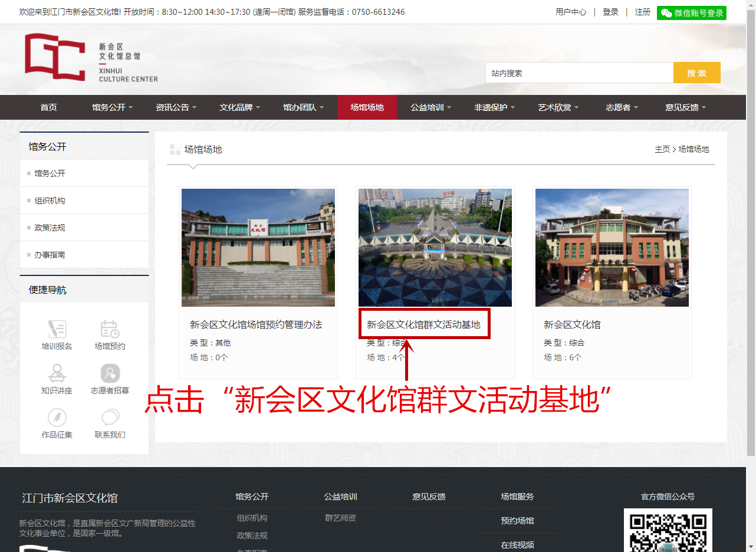Expand 非遗保护 navigation dropdown
The image size is (756, 552).
pyautogui.click(x=494, y=107)
